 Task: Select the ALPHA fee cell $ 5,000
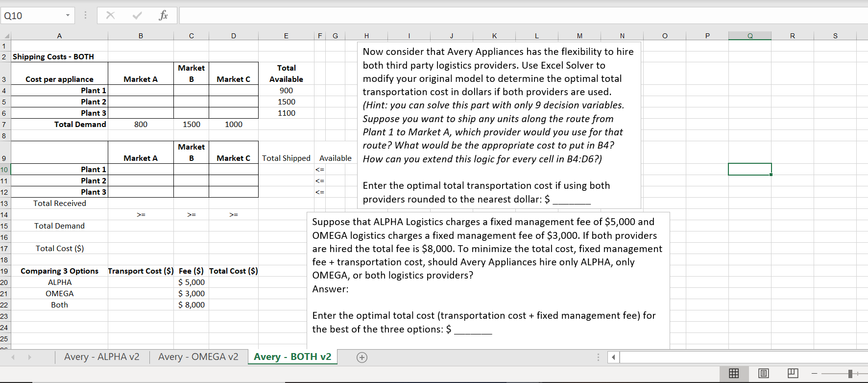click(192, 282)
